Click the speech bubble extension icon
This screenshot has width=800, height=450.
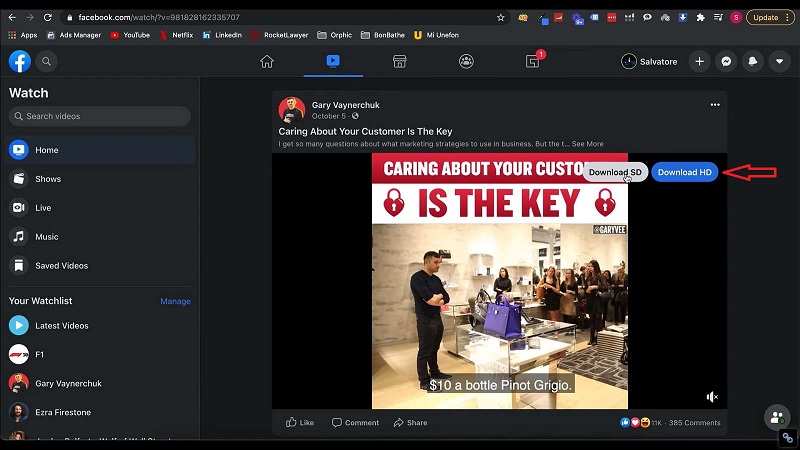[x=647, y=17]
